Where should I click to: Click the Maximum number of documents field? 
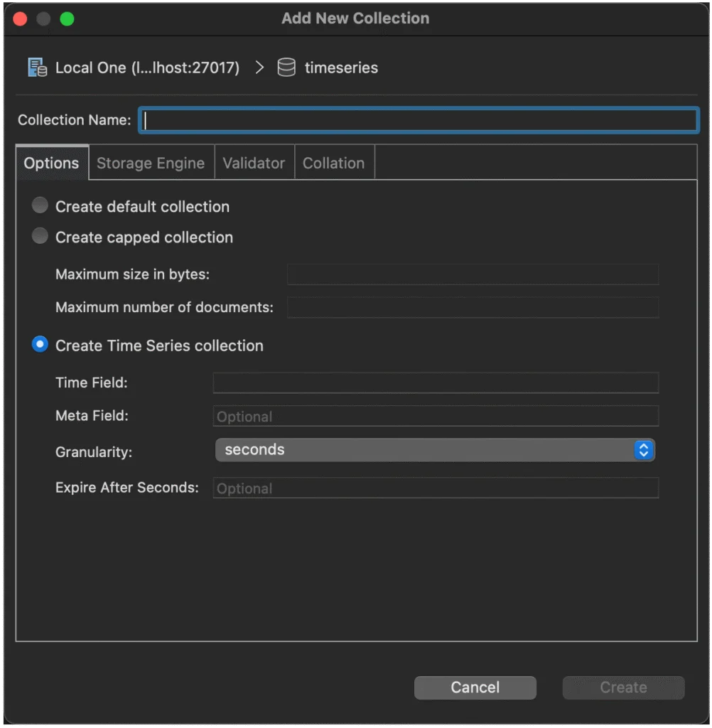point(473,307)
